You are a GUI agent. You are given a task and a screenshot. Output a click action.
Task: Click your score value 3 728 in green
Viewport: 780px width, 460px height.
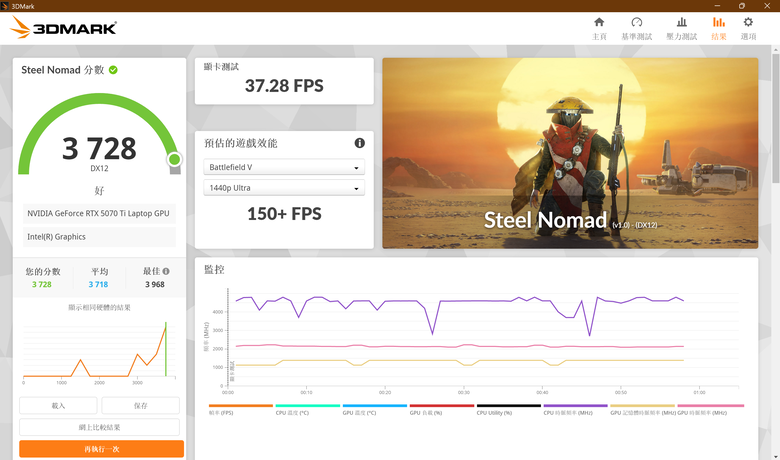pyautogui.click(x=42, y=284)
